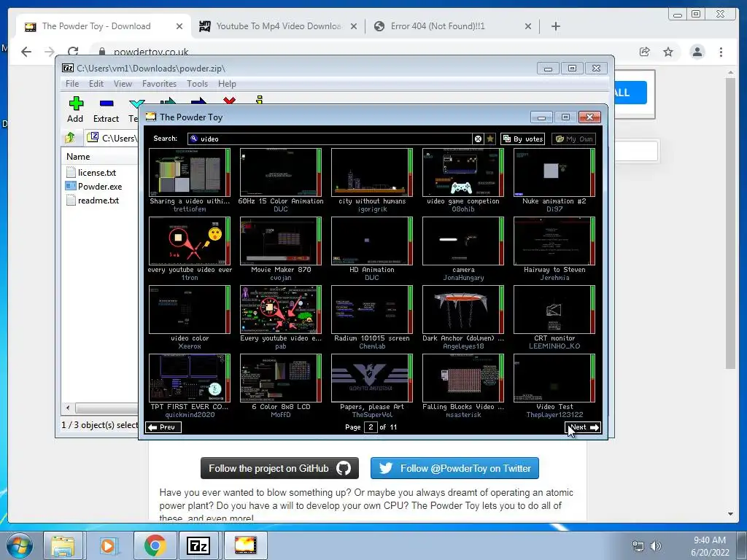747x560 pixels.
Task: Open the video game competion thumbnail
Action: 463,172
